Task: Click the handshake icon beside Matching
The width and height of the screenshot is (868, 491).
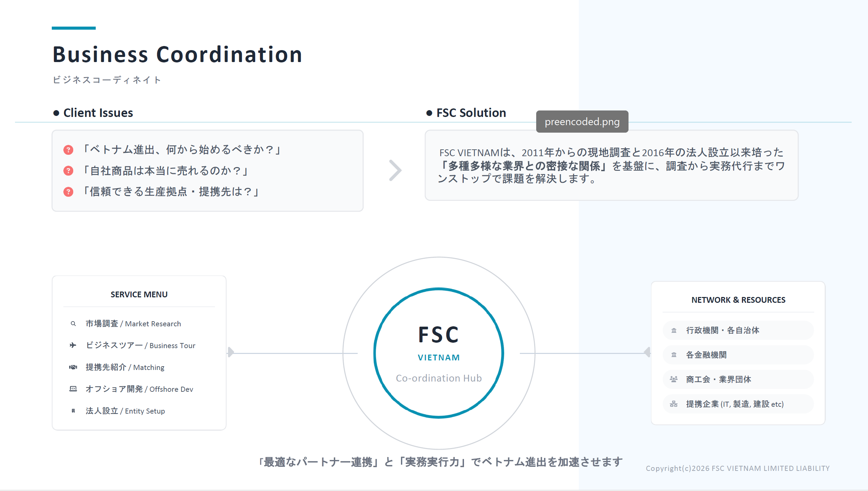Action: 73,367
